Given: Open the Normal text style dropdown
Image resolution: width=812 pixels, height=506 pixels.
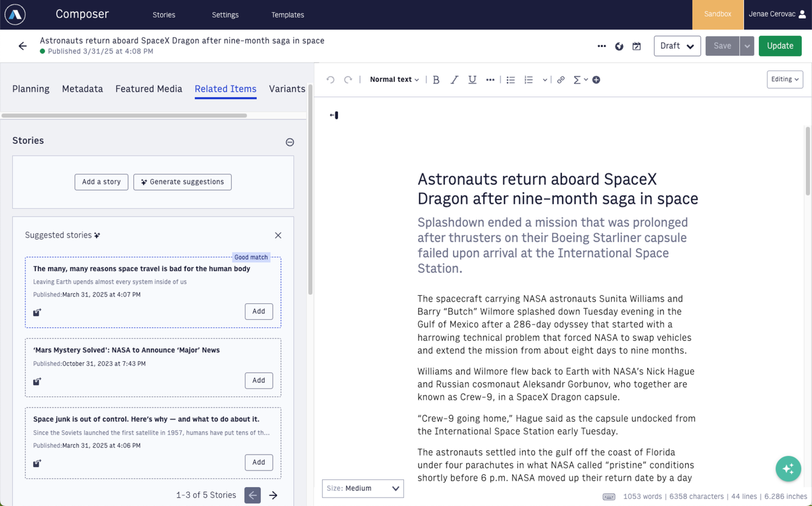Looking at the screenshot, I should 394,79.
